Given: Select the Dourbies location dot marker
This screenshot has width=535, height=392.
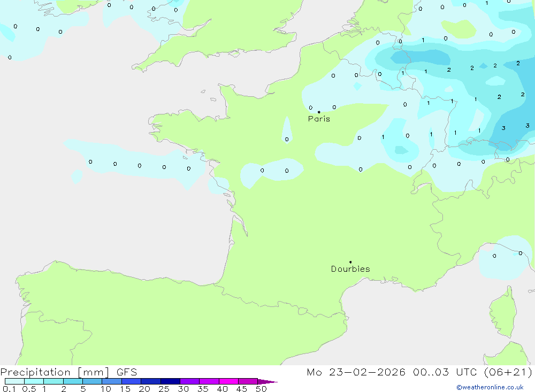Looking at the screenshot, I should (x=350, y=262).
